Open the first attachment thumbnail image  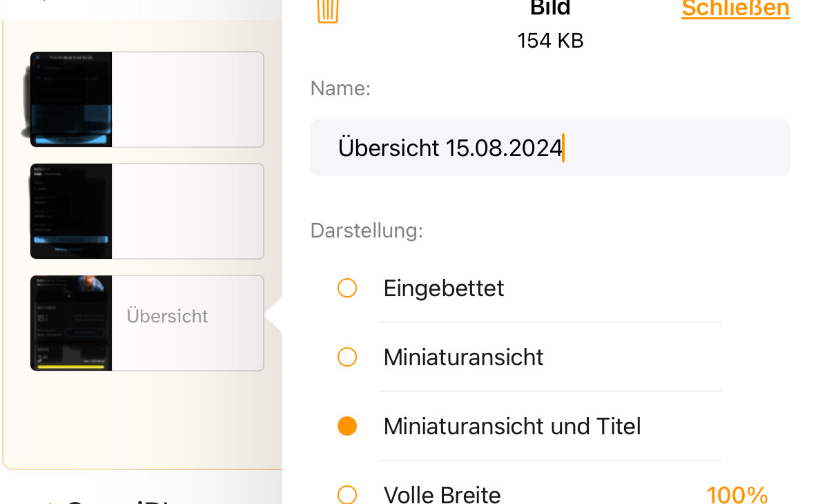point(71,99)
